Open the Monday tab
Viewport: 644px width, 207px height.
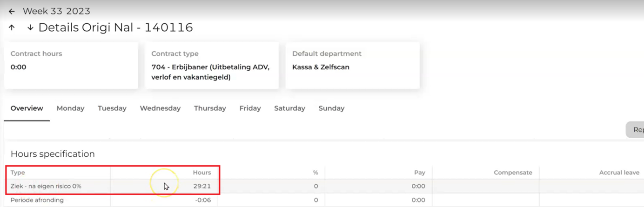71,108
